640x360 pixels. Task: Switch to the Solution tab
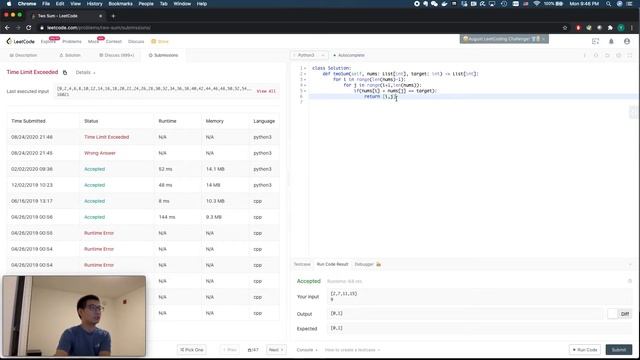(x=70, y=55)
